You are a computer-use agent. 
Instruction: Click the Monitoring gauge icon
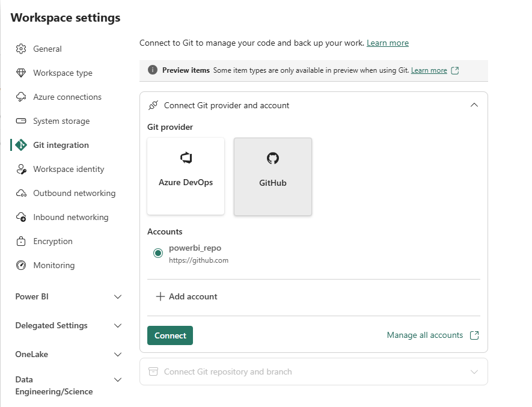click(21, 265)
